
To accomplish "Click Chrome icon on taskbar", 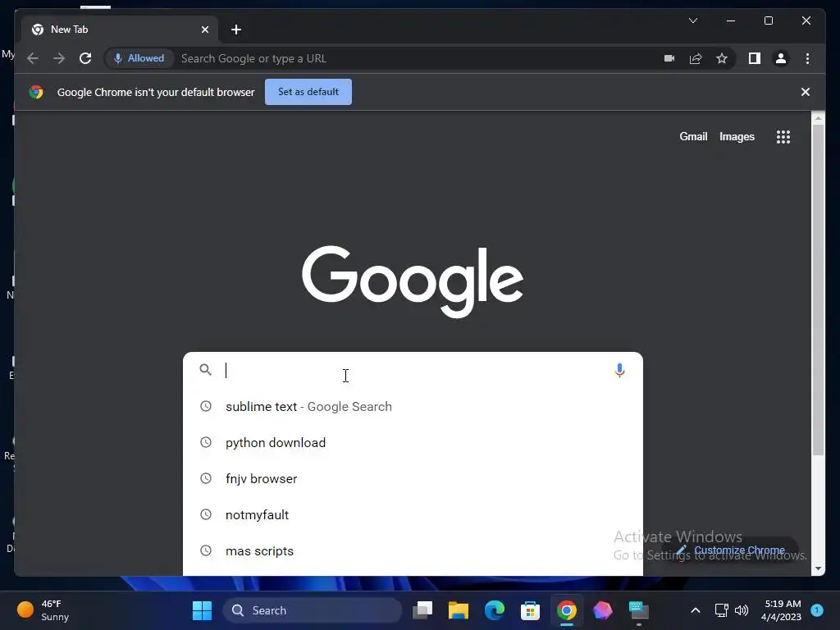I will [566, 610].
